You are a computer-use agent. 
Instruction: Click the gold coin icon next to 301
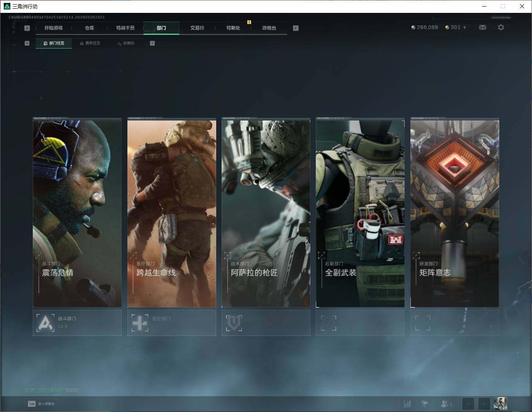tap(447, 27)
